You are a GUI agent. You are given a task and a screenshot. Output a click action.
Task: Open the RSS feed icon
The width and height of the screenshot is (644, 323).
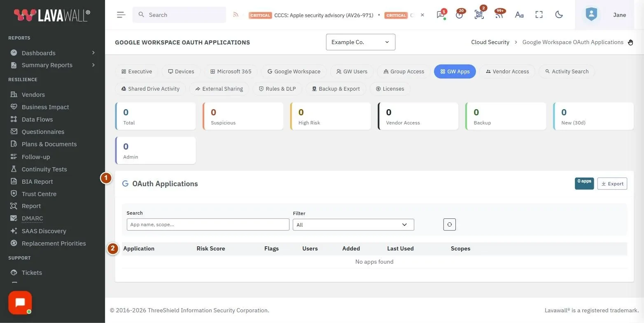click(x=236, y=15)
